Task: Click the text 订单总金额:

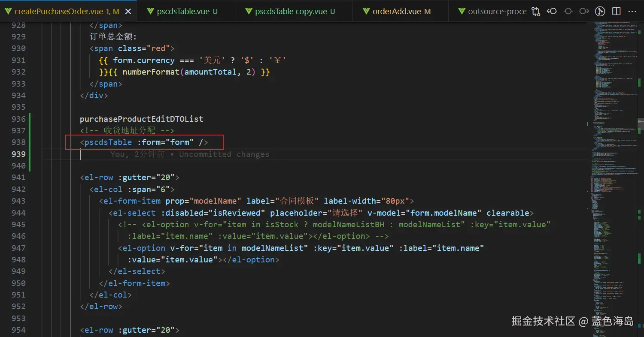Action: click(113, 37)
